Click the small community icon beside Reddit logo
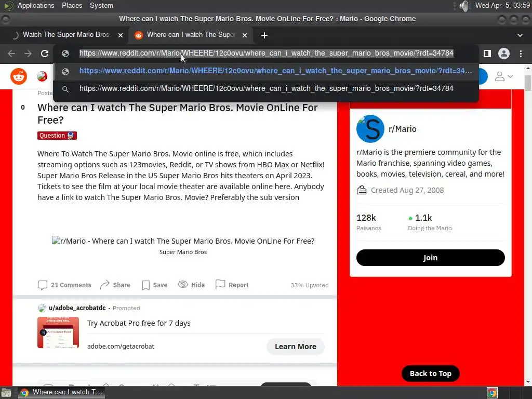 42,76
